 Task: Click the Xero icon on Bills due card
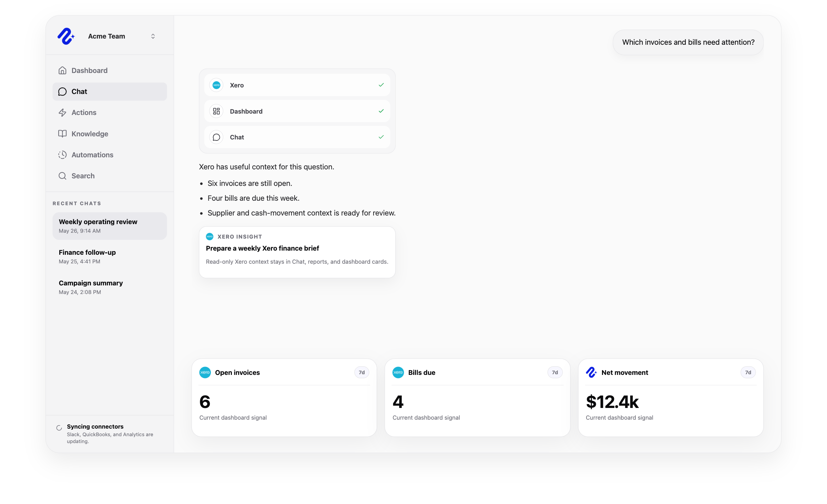[x=398, y=372]
